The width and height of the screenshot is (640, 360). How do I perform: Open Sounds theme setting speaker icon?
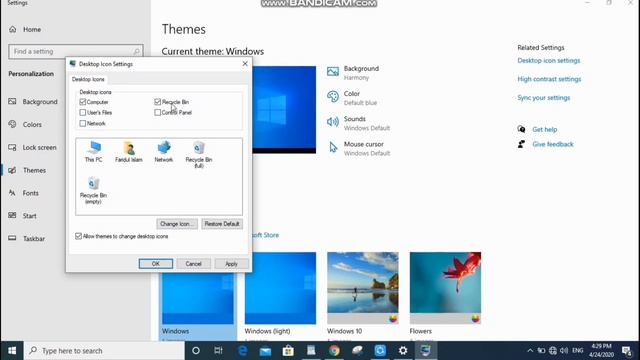tap(333, 122)
